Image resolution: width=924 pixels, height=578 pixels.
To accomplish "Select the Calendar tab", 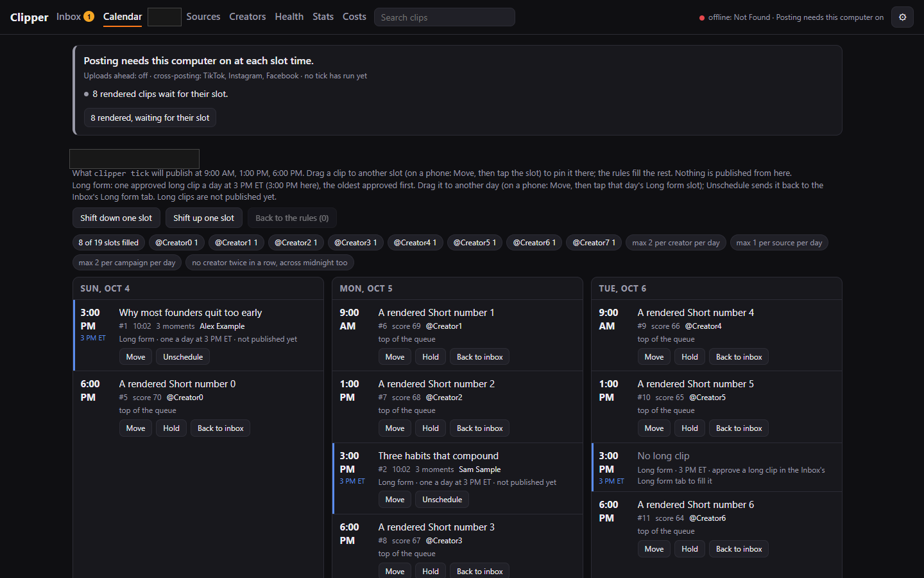I will coord(123,17).
